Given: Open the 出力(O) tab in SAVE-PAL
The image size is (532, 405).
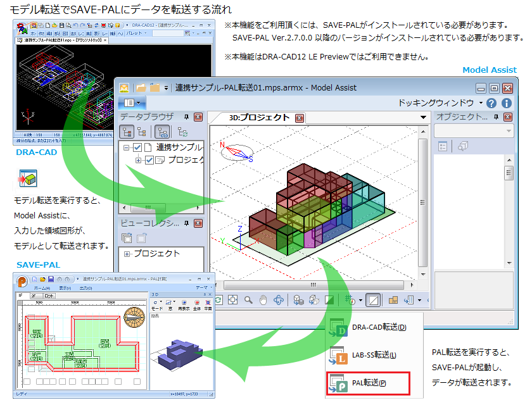Looking at the screenshot, I should (x=86, y=288).
